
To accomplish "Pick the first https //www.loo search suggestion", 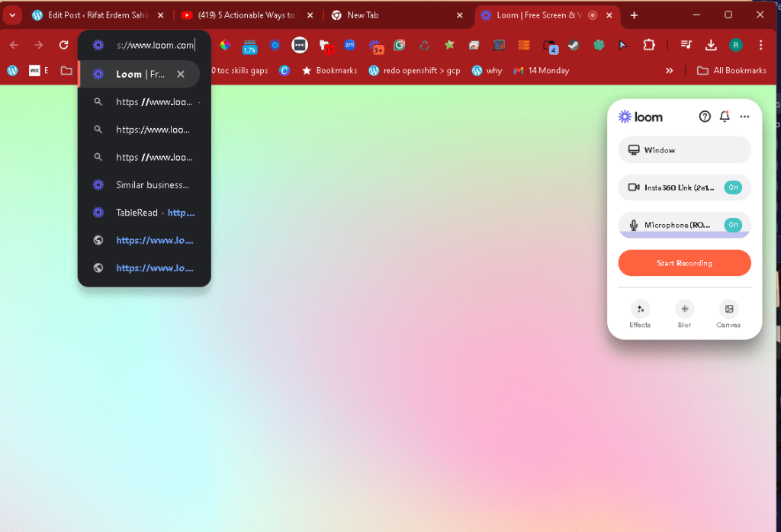I will (x=144, y=102).
